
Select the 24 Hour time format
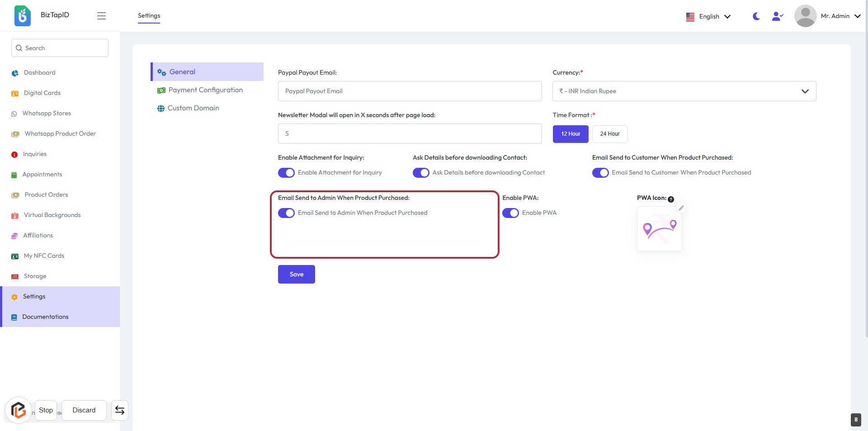coord(609,134)
